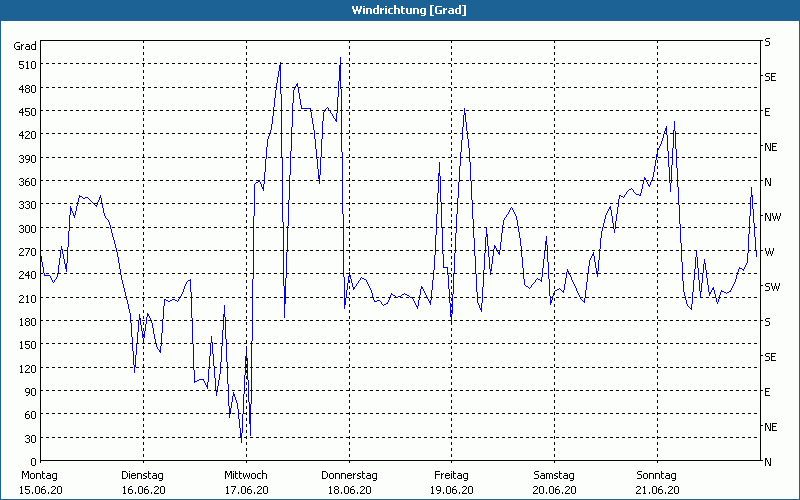Select the "SW" compass label

click(x=772, y=287)
